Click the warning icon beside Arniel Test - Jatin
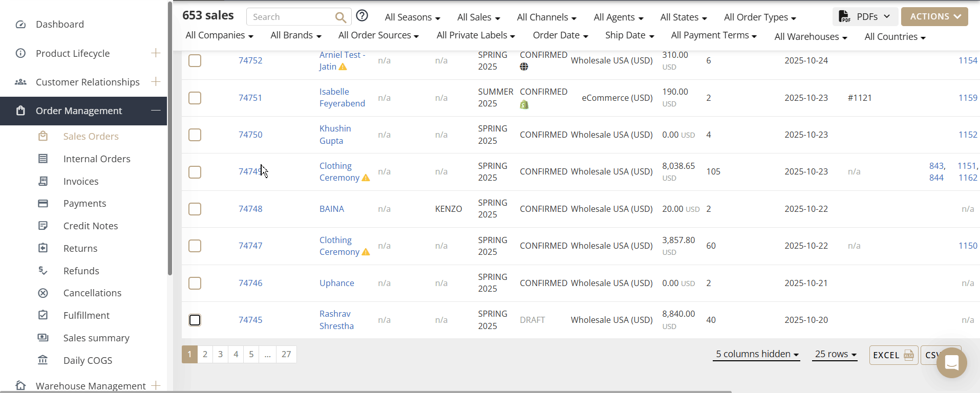This screenshot has width=980, height=393. pos(343,67)
